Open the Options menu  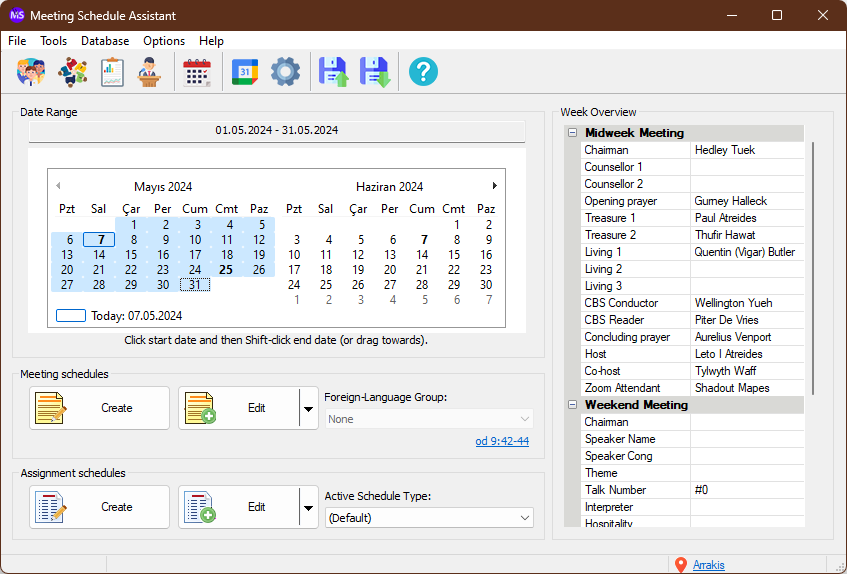click(164, 41)
